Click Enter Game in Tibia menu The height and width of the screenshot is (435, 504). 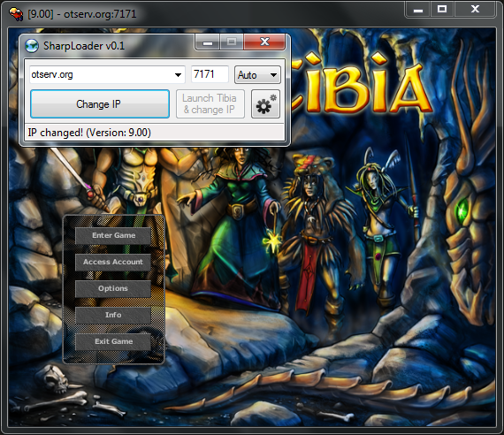point(113,235)
